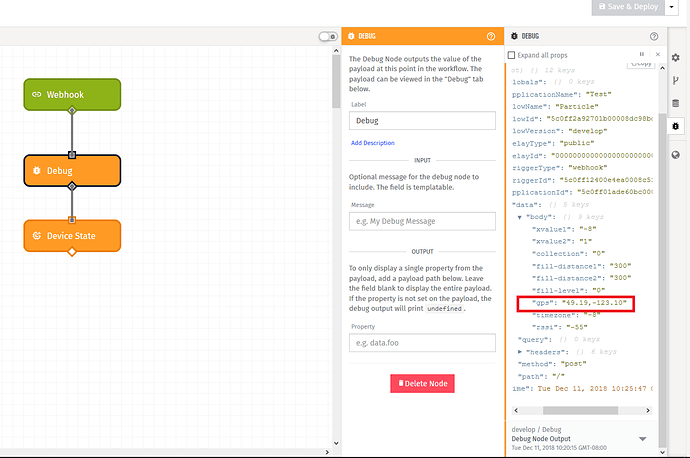
Task: Expand the "headers" object in debug output
Action: (520, 352)
